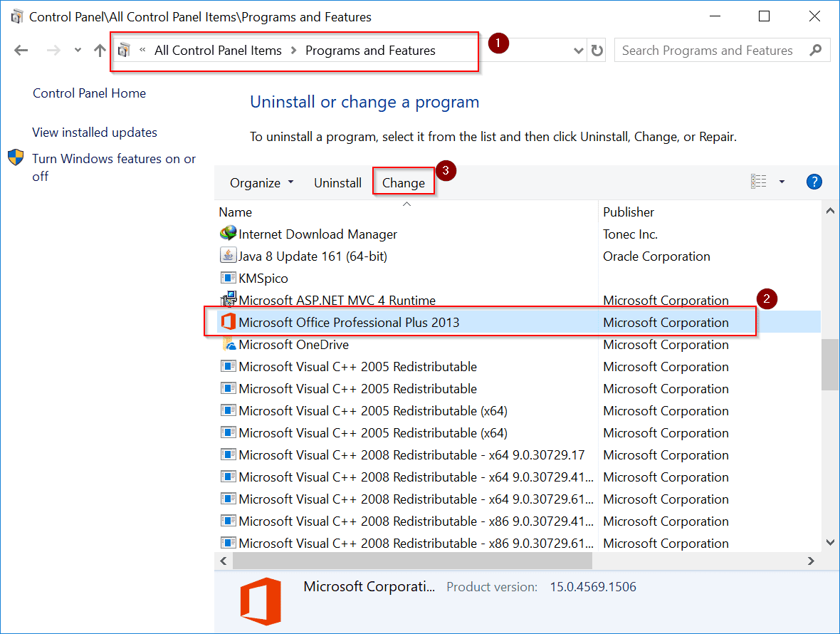Open Control Panel Home link
This screenshot has height=634, width=840.
pyautogui.click(x=90, y=93)
